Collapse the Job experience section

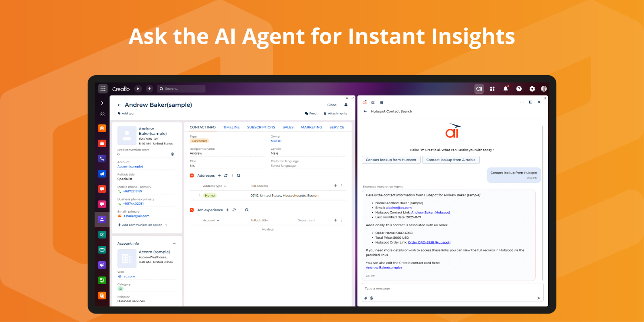click(x=192, y=210)
